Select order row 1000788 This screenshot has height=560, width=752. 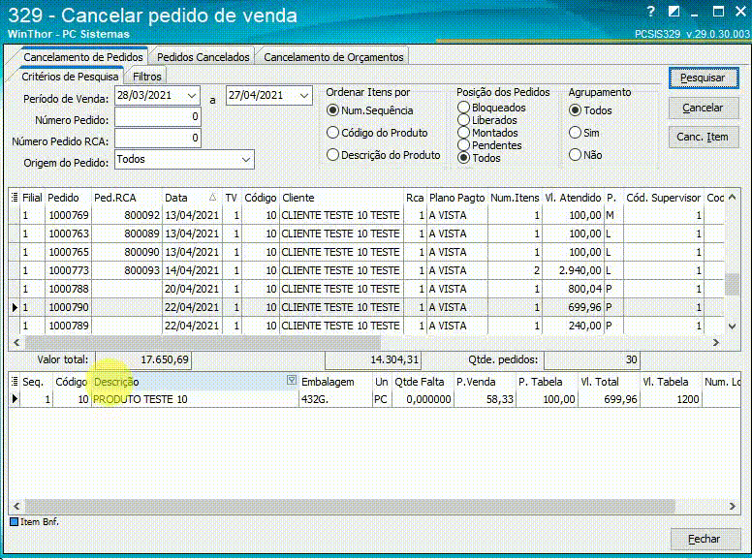(366, 289)
